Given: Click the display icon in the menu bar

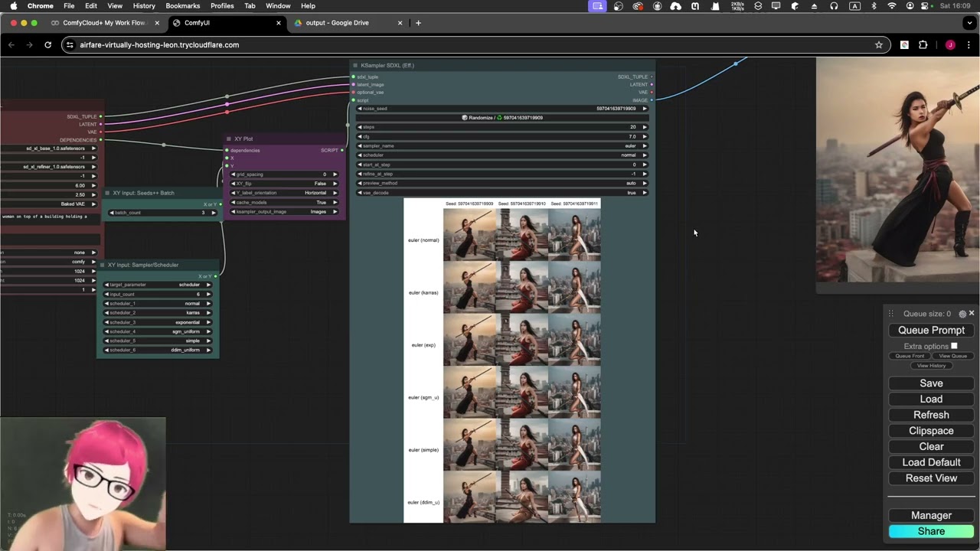Looking at the screenshot, I should pyautogui.click(x=776, y=6).
